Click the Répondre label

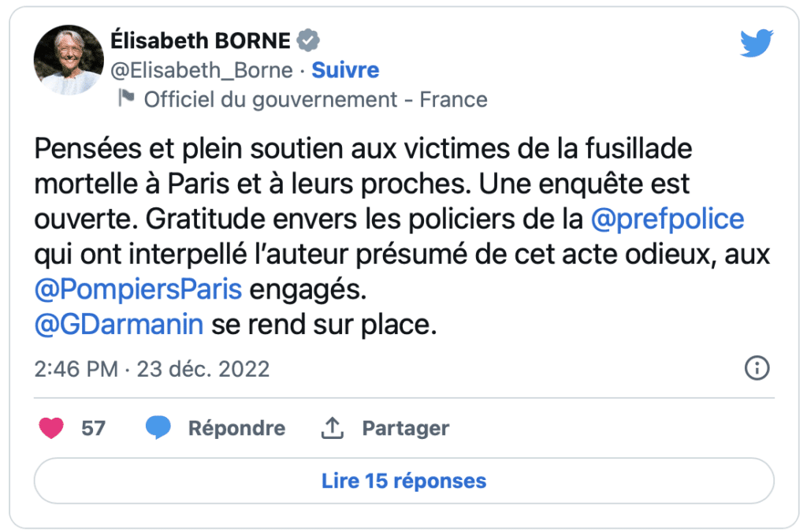pos(236,428)
